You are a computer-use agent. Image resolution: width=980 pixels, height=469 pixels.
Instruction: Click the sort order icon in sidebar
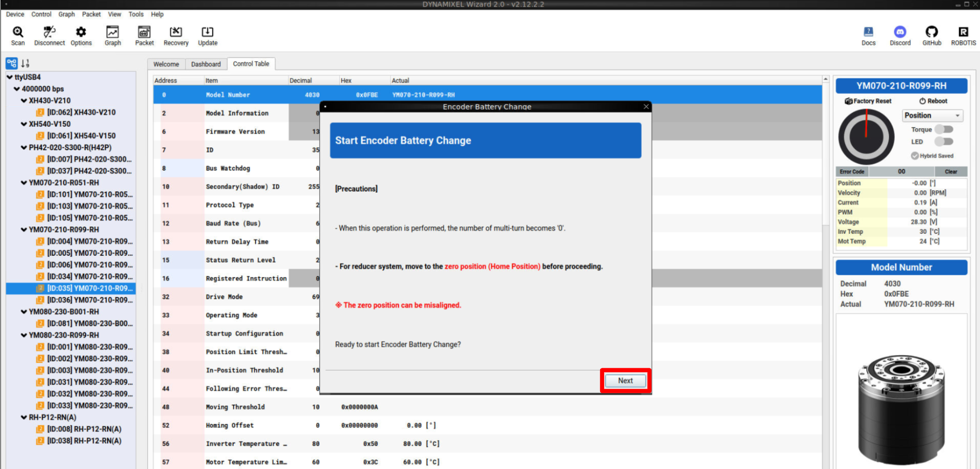[x=25, y=63]
